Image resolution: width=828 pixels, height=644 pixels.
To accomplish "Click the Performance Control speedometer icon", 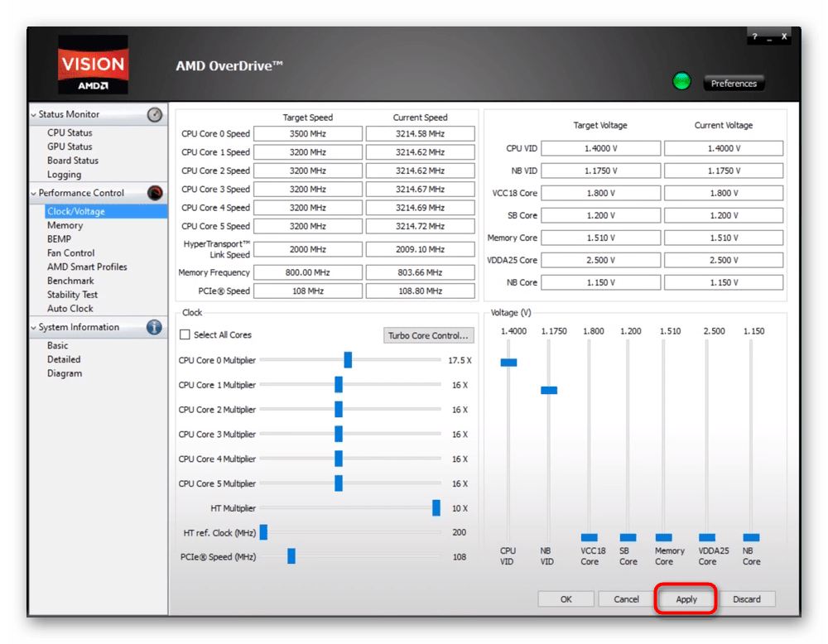I will click(155, 193).
